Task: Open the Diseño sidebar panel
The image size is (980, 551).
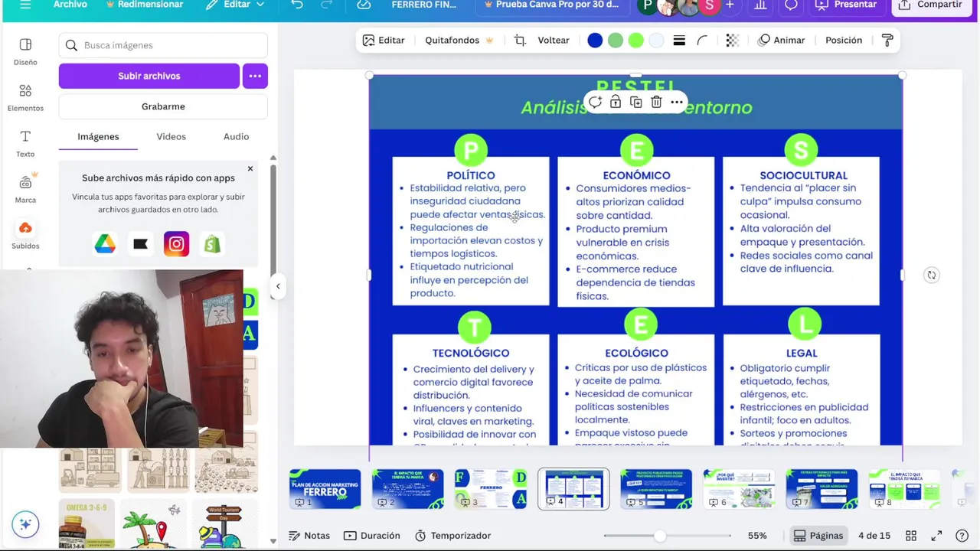Action: click(x=25, y=52)
